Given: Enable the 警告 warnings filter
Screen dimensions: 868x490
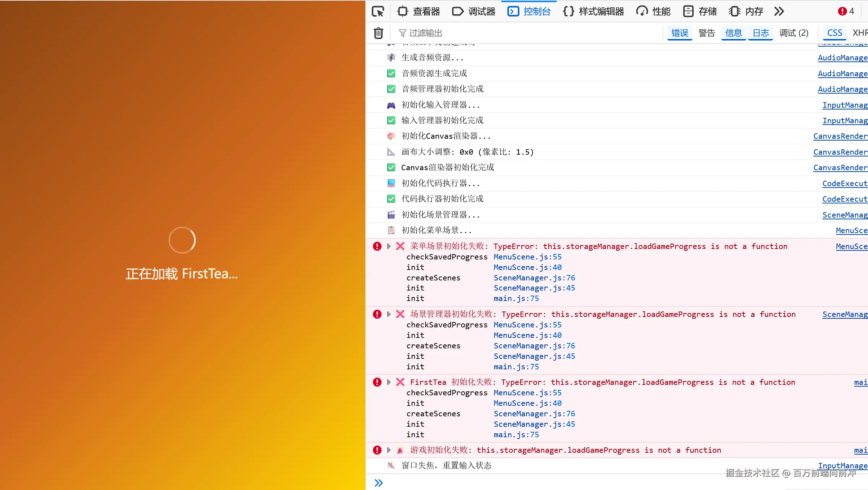Looking at the screenshot, I should click(x=707, y=33).
